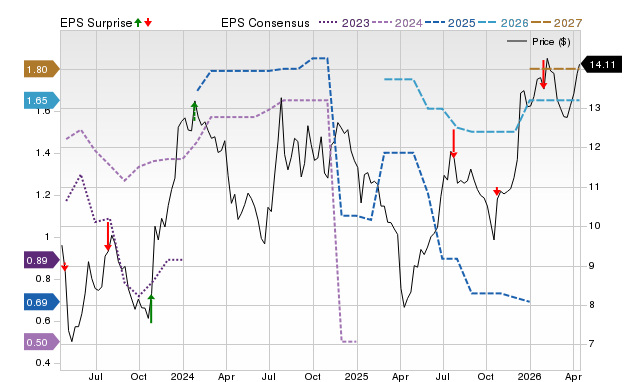640x382 pixels.
Task: Click the 2026 label on the time axis
Action: pos(529,376)
